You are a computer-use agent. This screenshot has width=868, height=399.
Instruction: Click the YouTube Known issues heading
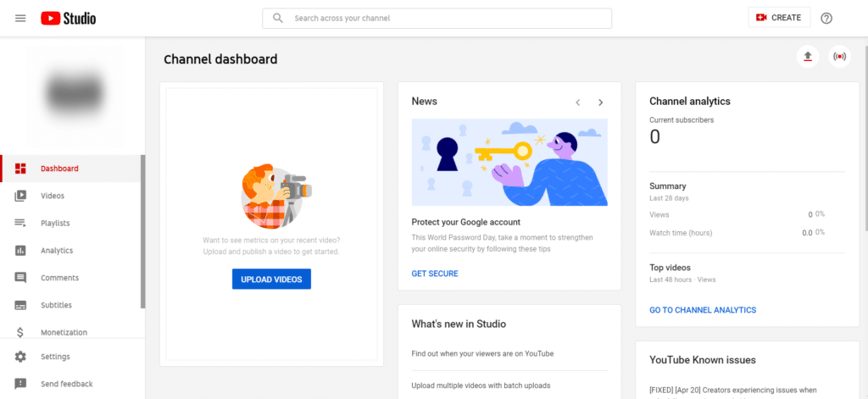[703, 360]
